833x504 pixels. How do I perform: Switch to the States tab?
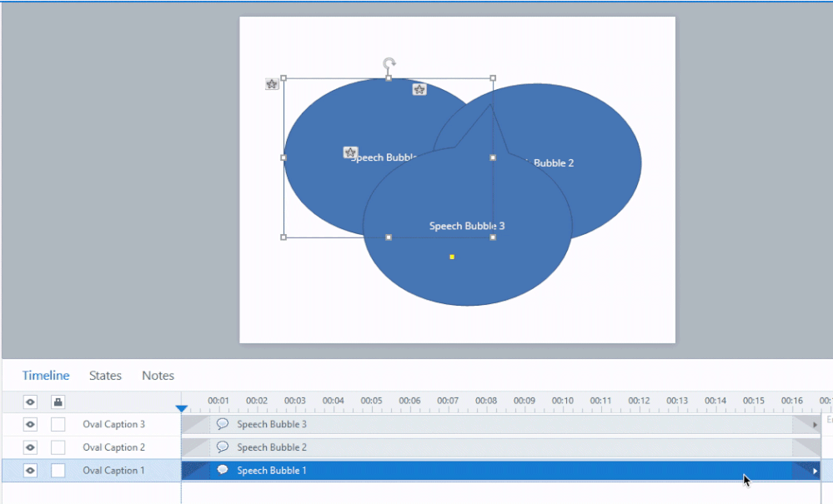[x=105, y=376]
